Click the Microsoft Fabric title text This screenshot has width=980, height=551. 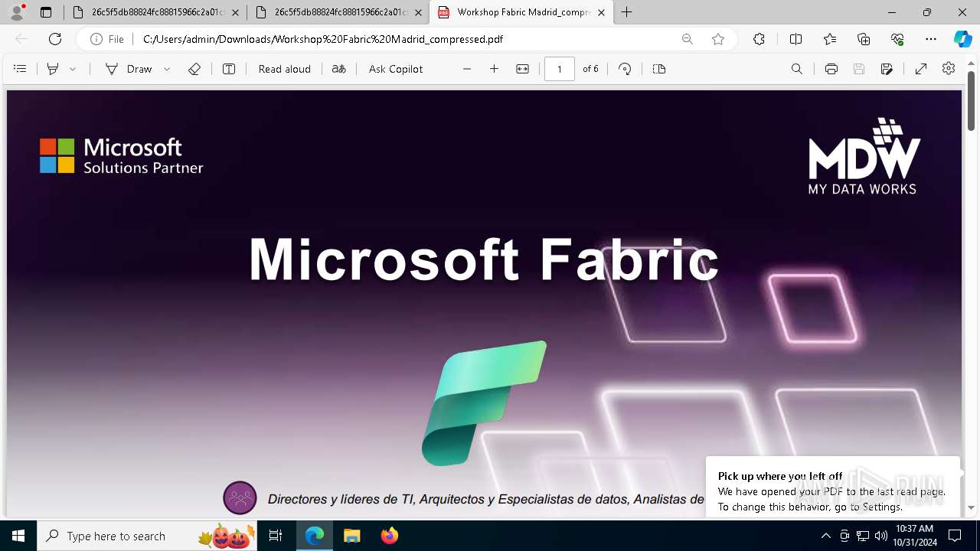484,260
